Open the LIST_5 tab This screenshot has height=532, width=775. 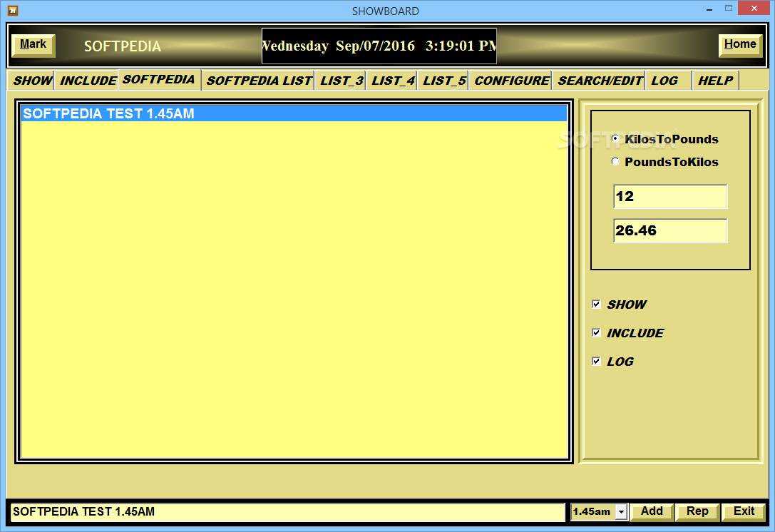click(x=444, y=81)
